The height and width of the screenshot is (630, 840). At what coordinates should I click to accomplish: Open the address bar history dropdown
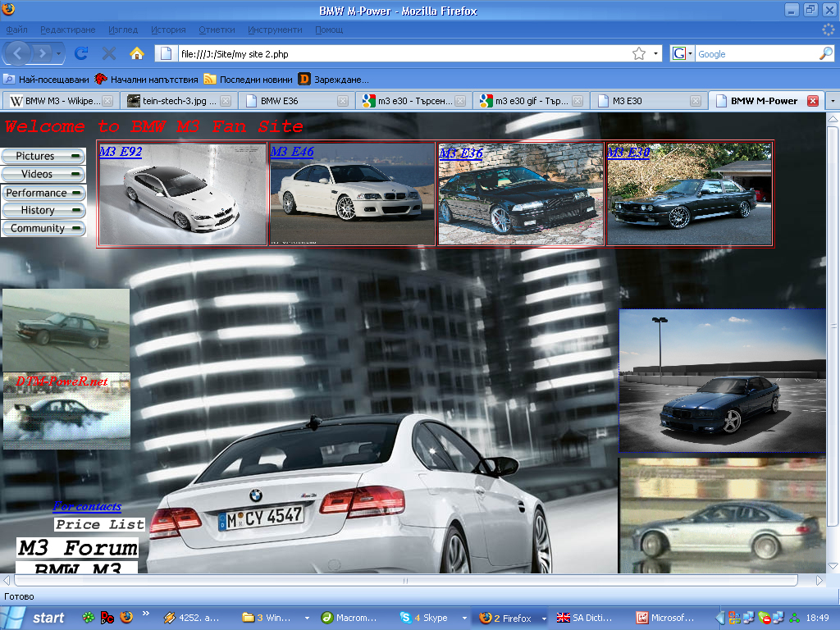(x=655, y=53)
